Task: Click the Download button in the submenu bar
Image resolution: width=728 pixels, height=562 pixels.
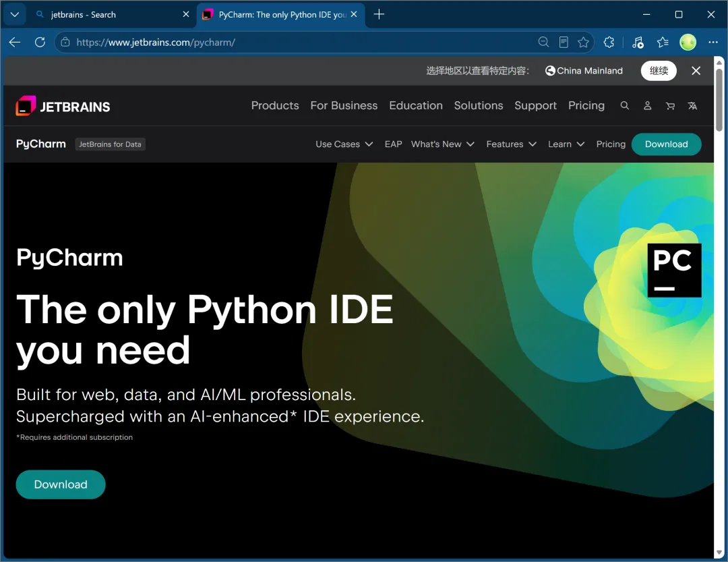Action: coord(666,144)
